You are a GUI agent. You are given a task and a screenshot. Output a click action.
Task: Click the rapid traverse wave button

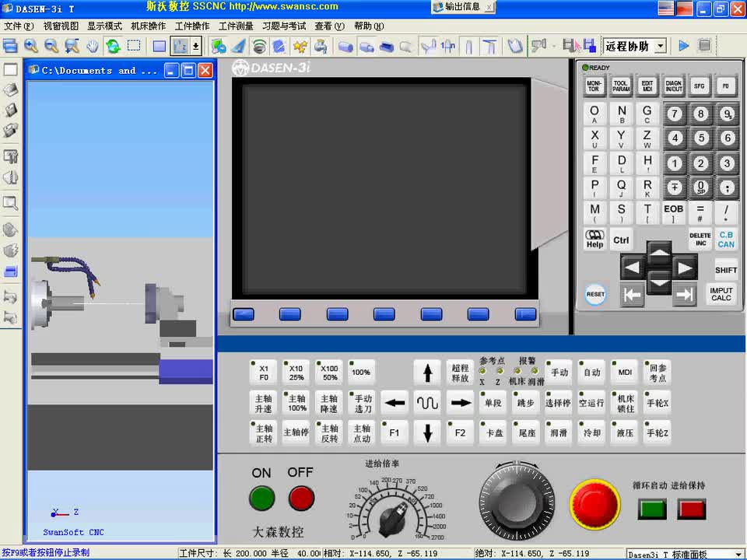click(427, 403)
